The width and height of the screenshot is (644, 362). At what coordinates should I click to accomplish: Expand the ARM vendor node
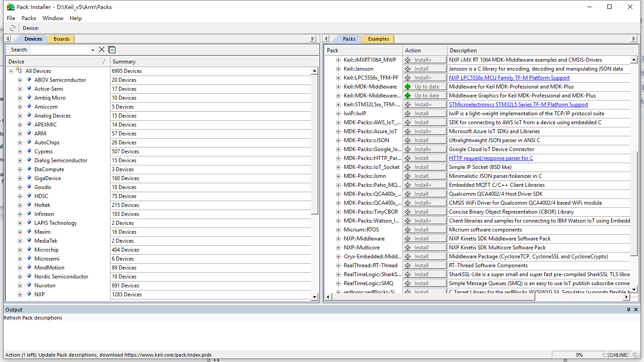pyautogui.click(x=20, y=134)
